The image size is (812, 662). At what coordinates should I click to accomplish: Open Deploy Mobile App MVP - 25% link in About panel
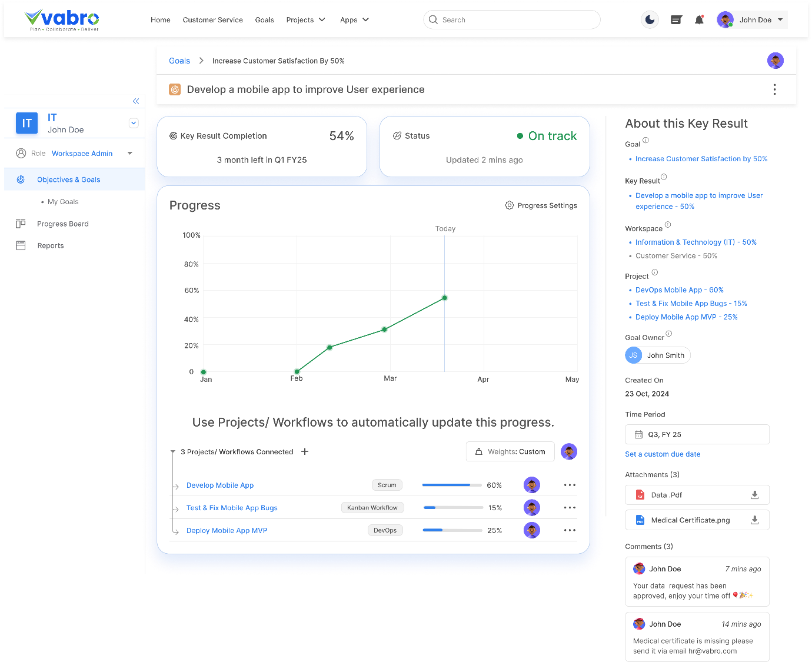pos(687,317)
